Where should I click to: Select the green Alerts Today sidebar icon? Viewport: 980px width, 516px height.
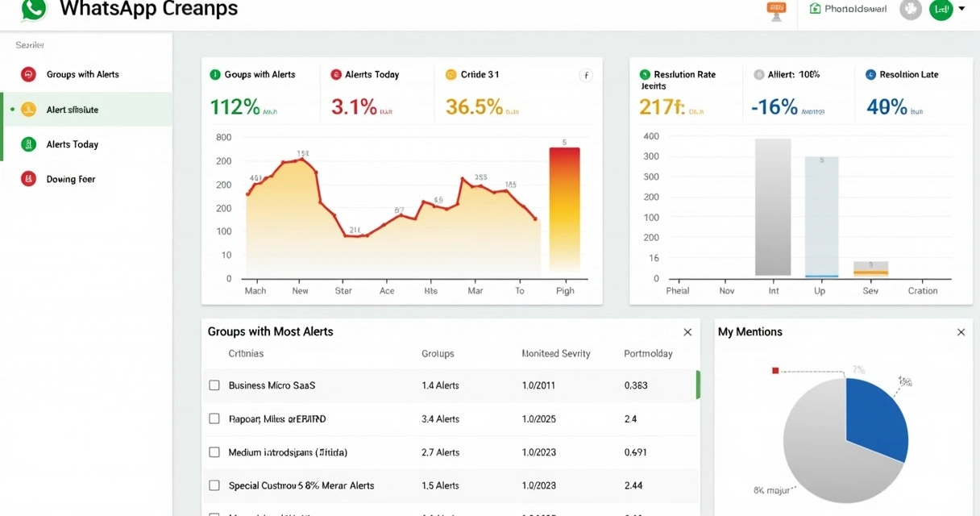(29, 144)
